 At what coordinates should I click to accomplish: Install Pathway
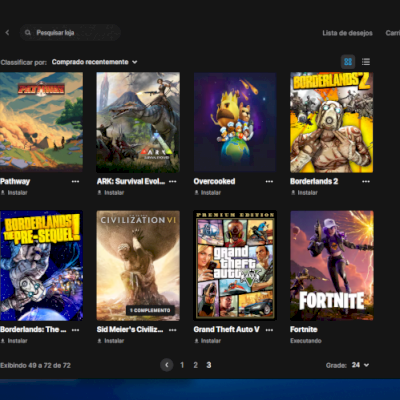pyautogui.click(x=14, y=193)
